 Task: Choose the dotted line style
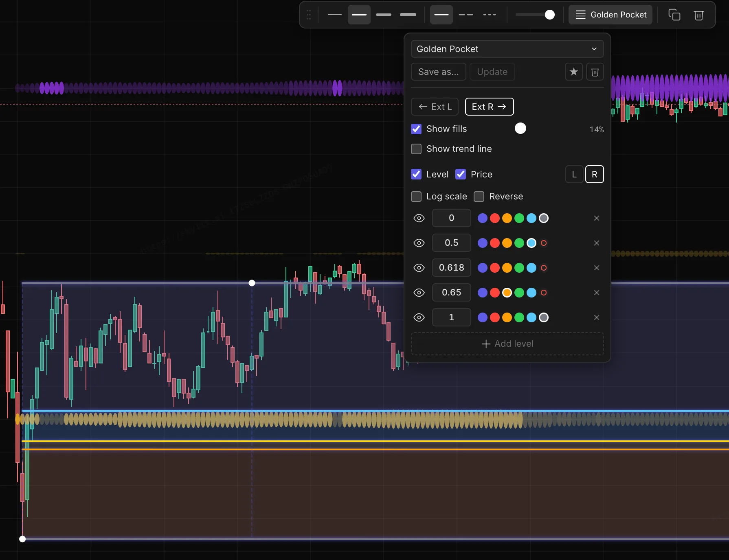click(490, 15)
